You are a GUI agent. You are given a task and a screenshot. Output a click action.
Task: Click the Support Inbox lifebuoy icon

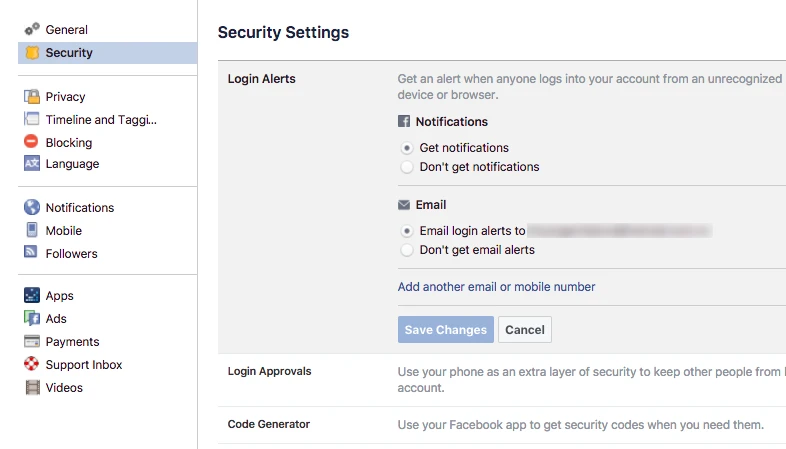[x=32, y=365]
